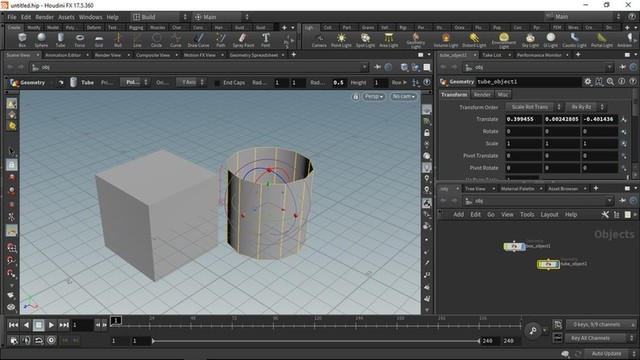Switch to the Render View tab

(108, 55)
